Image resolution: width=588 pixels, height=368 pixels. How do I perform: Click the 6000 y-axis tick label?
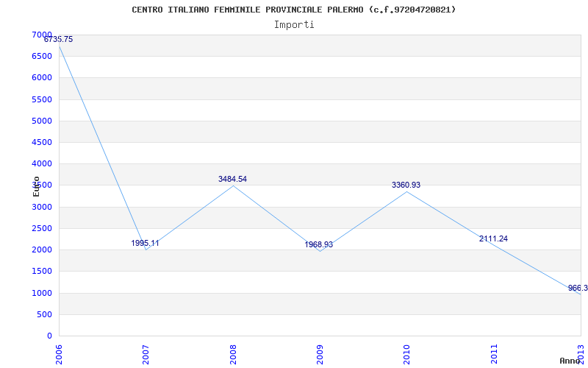42,78
